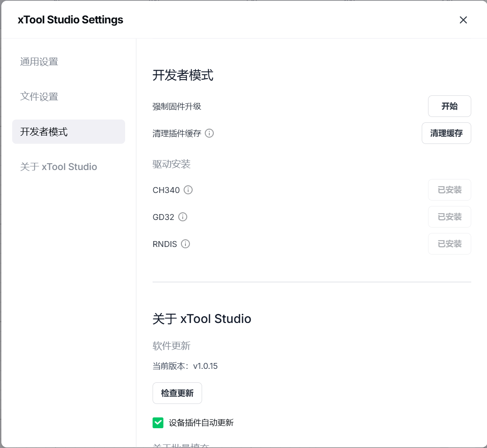The height and width of the screenshot is (448, 487).
Task: Click the 清理缓存 button
Action: click(446, 133)
